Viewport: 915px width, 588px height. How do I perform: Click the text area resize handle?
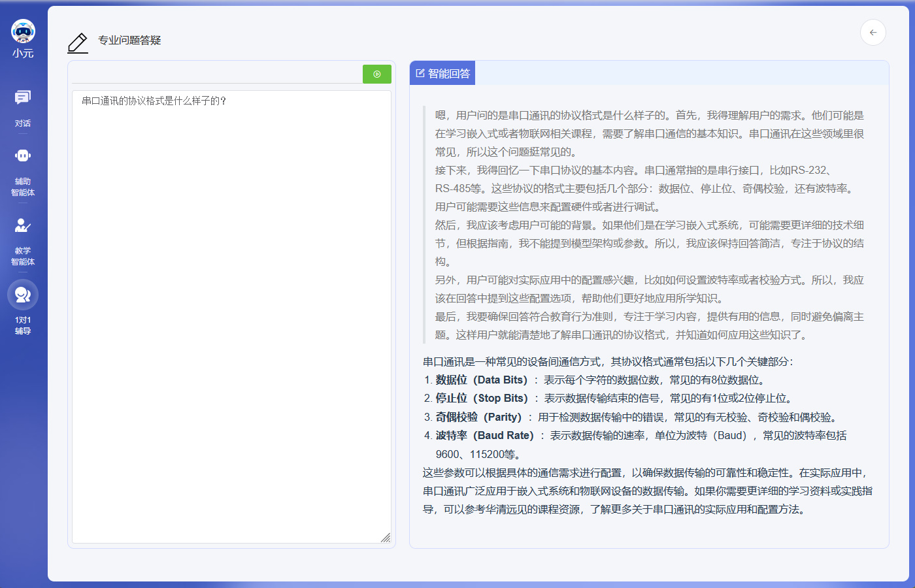coord(386,538)
